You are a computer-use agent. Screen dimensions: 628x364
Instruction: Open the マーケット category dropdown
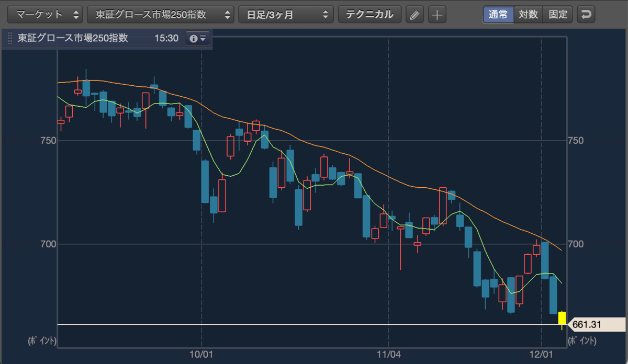(46, 15)
